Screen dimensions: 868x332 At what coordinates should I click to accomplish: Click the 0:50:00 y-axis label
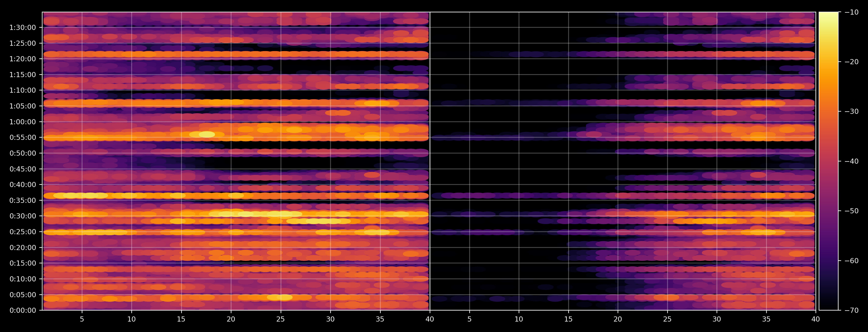(x=23, y=153)
